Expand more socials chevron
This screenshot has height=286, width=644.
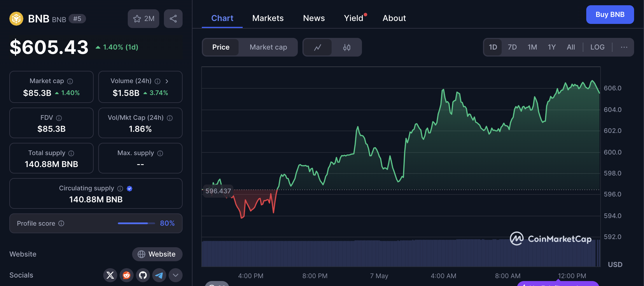tap(176, 275)
